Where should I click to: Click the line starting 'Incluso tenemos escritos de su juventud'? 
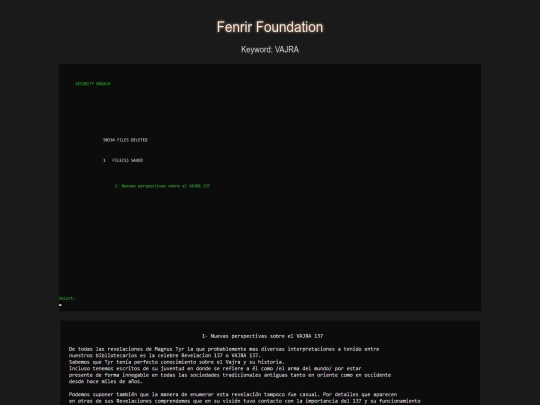(x=215, y=368)
